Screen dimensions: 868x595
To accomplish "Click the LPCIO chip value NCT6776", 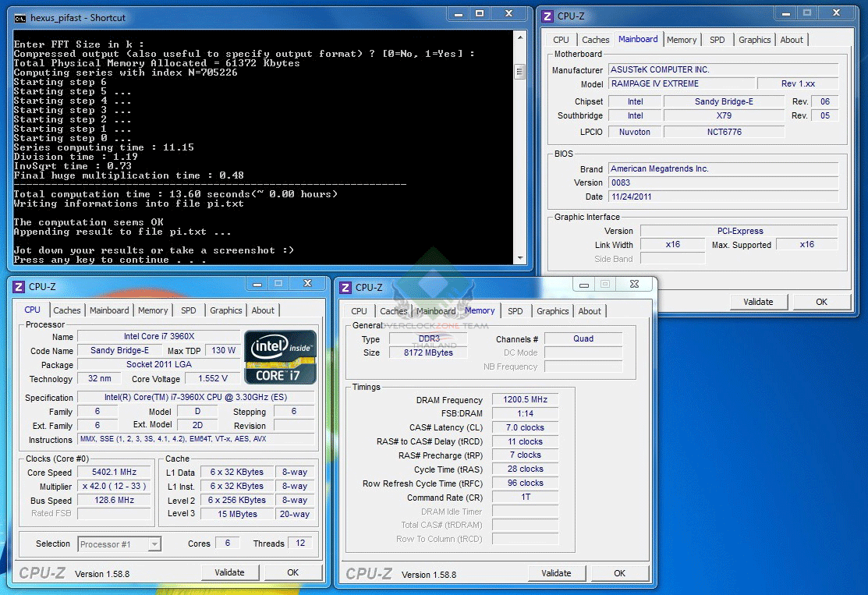I will click(x=724, y=132).
